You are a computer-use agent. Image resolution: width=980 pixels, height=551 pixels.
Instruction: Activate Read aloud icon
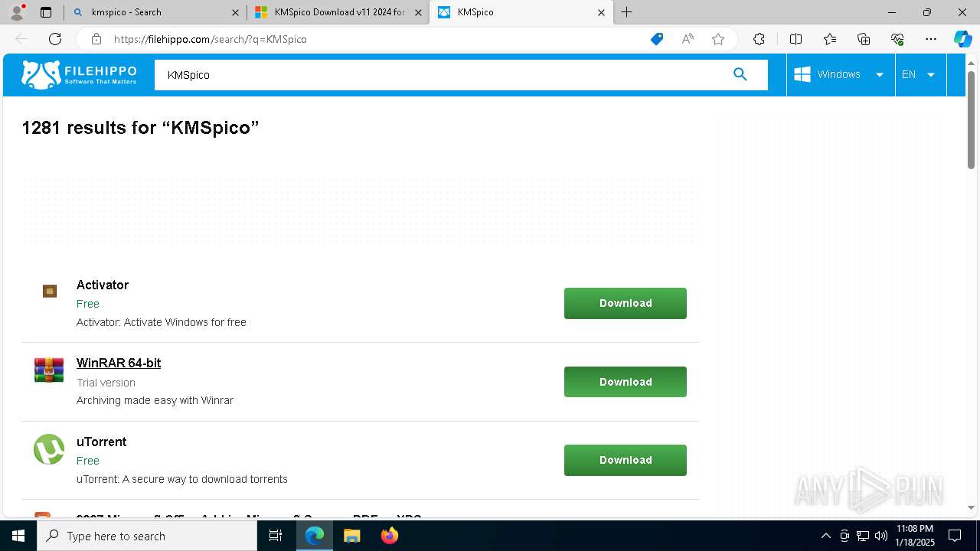pyautogui.click(x=688, y=39)
